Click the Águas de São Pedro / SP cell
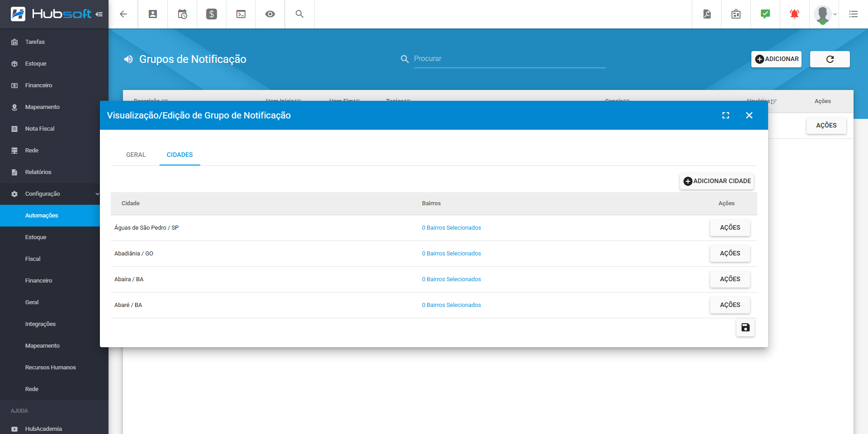 [x=146, y=228]
